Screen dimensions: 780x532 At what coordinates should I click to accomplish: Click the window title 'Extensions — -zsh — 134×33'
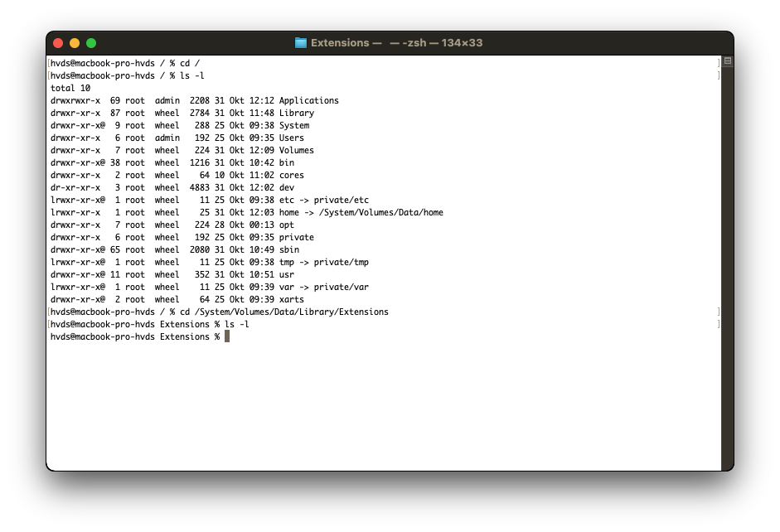point(396,43)
